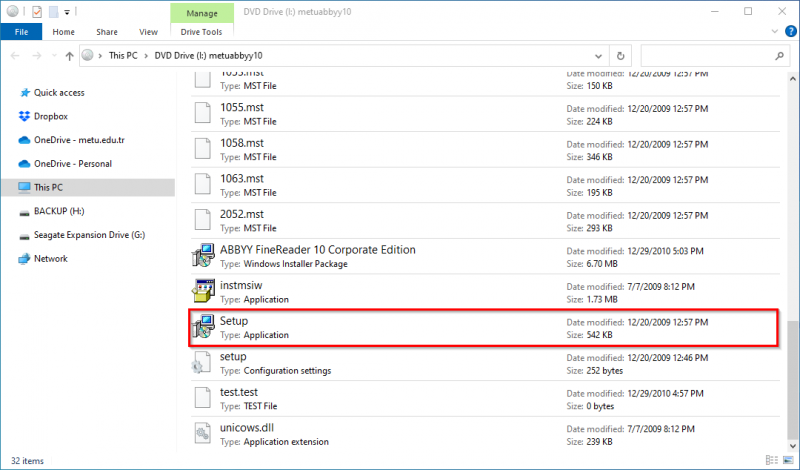Select the ABBYY FineReader installer package icon
The image size is (800, 470).
coord(203,256)
